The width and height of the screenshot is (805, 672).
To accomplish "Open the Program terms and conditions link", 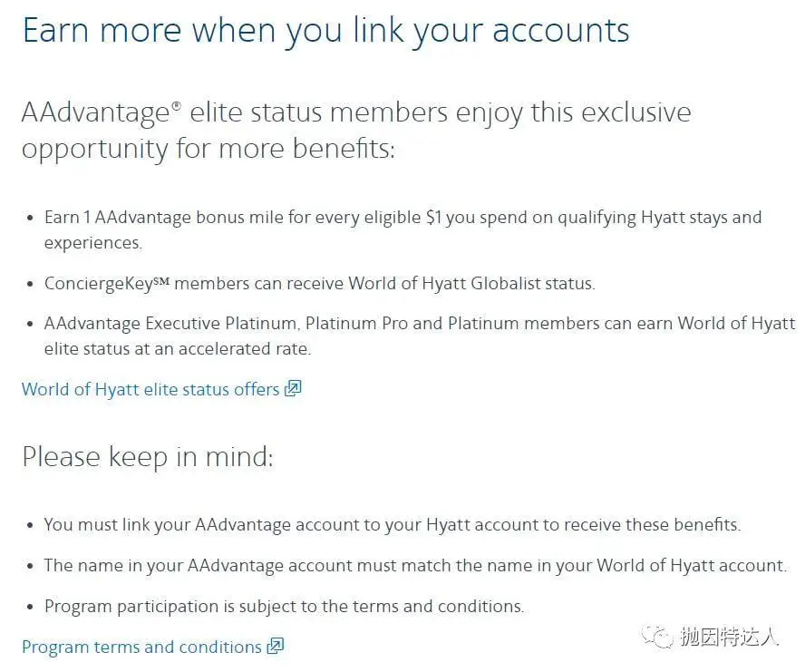I will click(x=152, y=647).
